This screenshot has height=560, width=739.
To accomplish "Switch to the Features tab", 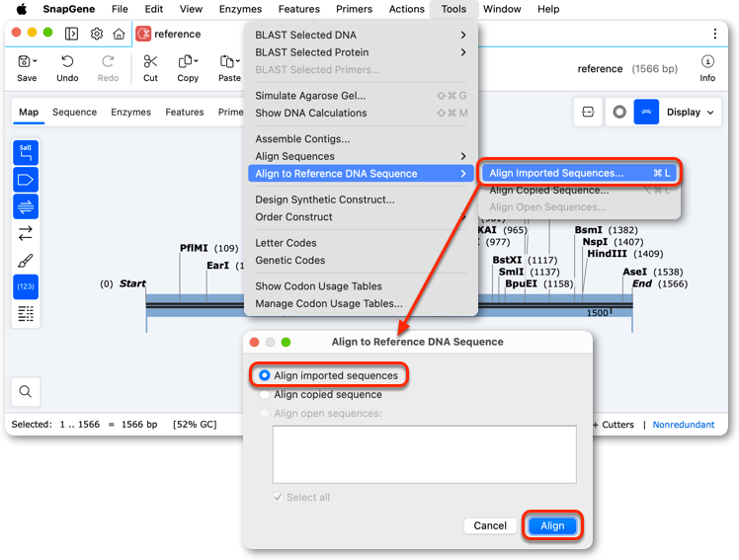I will 185,112.
